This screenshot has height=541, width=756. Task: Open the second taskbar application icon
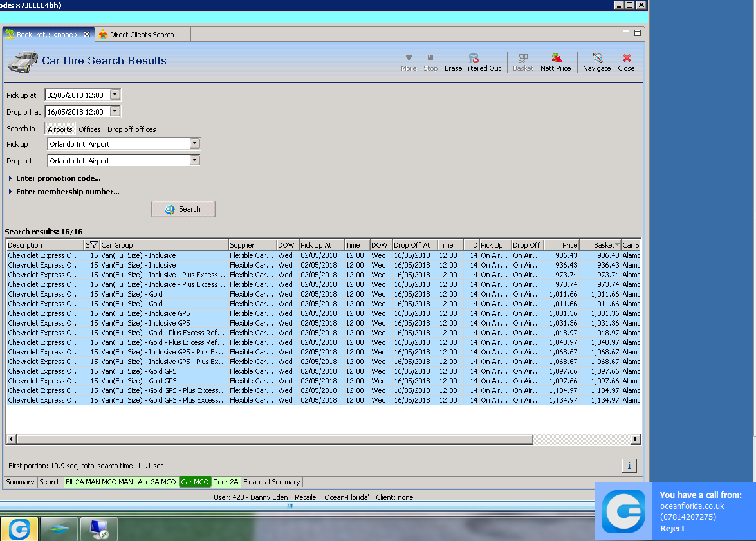pyautogui.click(x=59, y=529)
